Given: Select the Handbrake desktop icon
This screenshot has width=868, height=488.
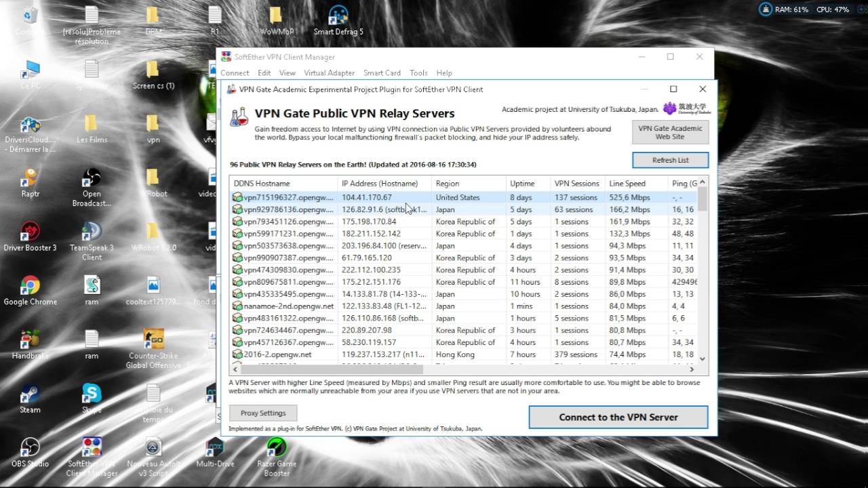Looking at the screenshot, I should pos(30,345).
